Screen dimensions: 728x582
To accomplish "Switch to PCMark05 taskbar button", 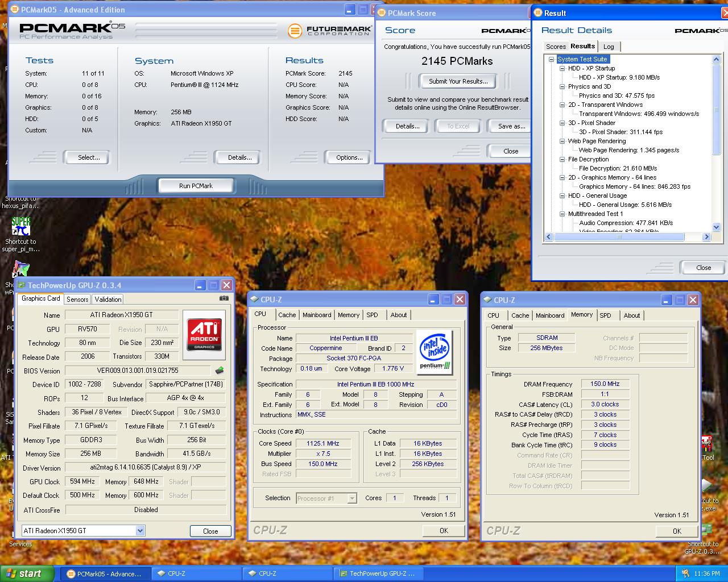I will 105,573.
